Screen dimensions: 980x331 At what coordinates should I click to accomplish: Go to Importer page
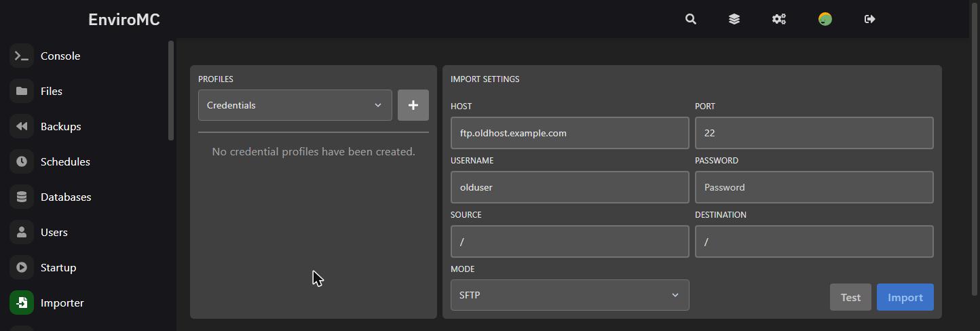(62, 303)
